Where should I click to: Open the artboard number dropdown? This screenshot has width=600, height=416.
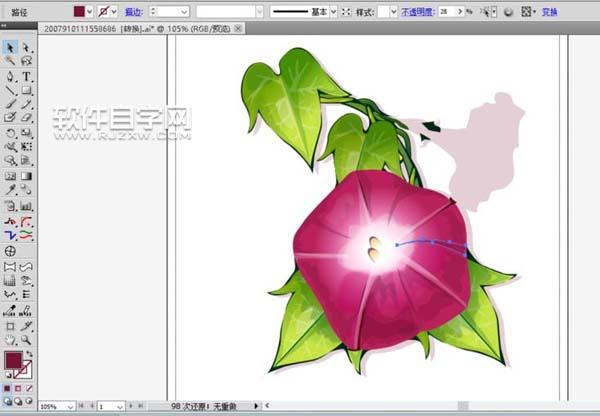coord(120,406)
